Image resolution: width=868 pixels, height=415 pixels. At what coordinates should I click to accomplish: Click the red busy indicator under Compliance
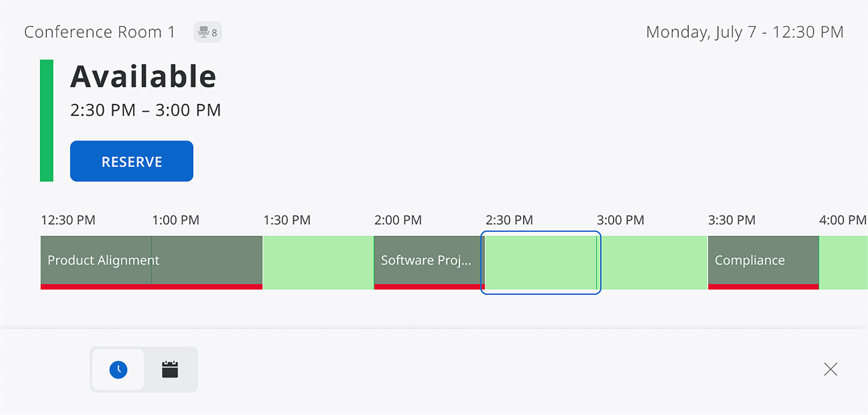pyautogui.click(x=763, y=287)
